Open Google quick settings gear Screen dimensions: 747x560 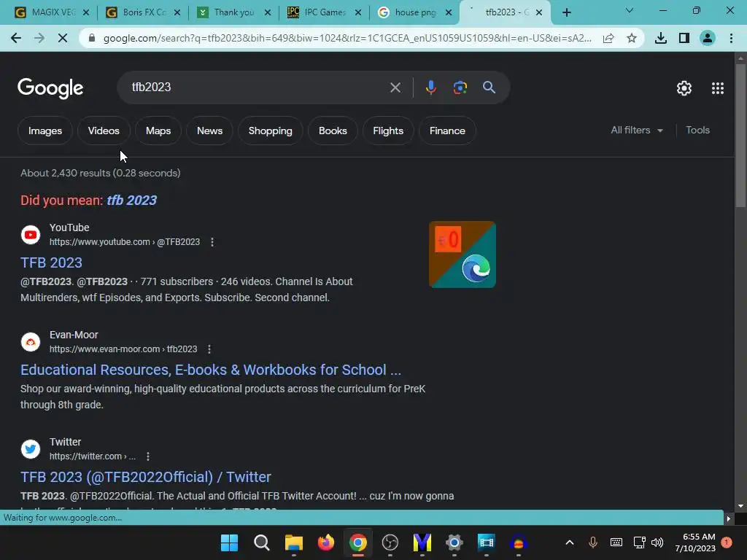coord(684,88)
